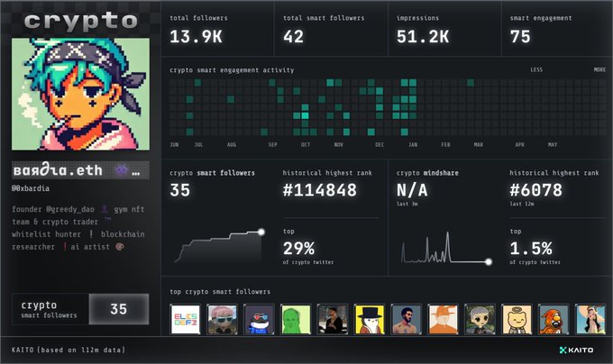Click the smart engagement value 75
The width and height of the screenshot is (613, 364).
pyautogui.click(x=520, y=37)
